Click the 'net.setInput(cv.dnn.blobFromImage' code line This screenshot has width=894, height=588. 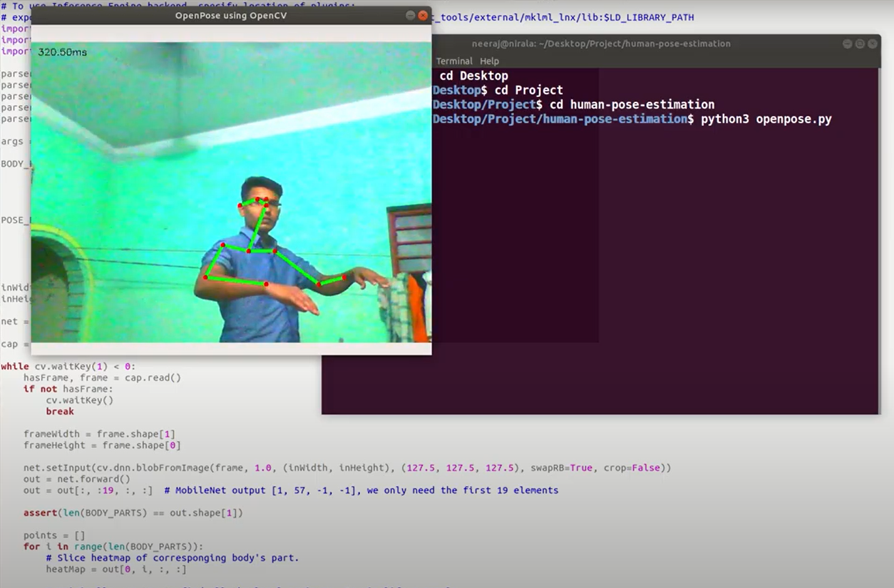click(347, 468)
